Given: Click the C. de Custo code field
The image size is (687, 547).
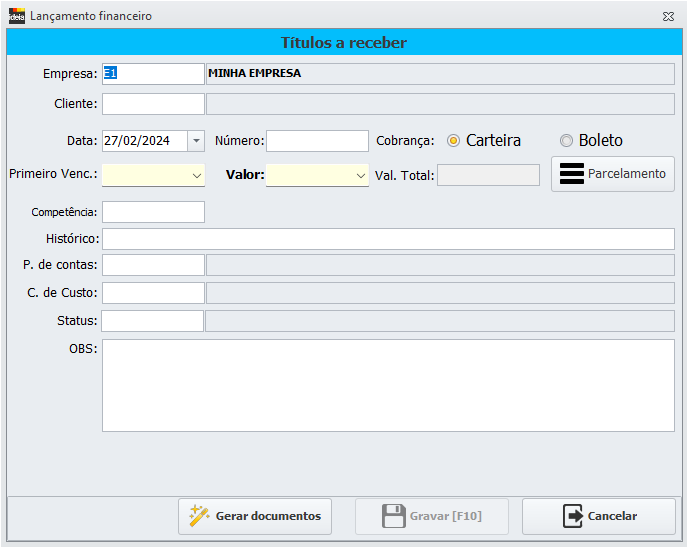Looking at the screenshot, I should (x=153, y=293).
